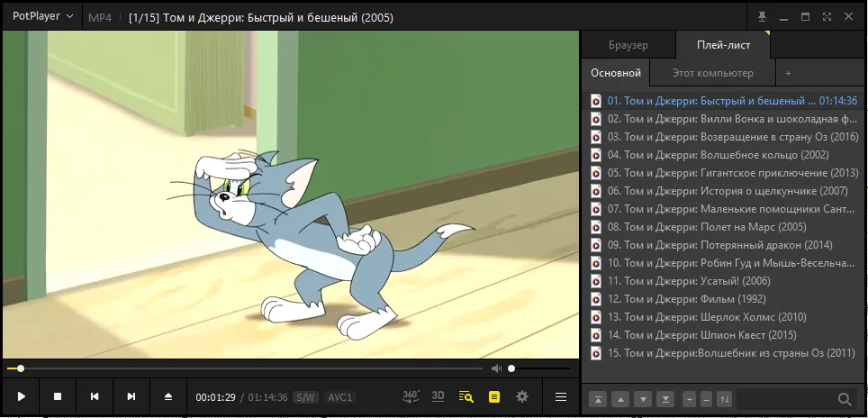Switch to fullscreen mode

pos(827,16)
